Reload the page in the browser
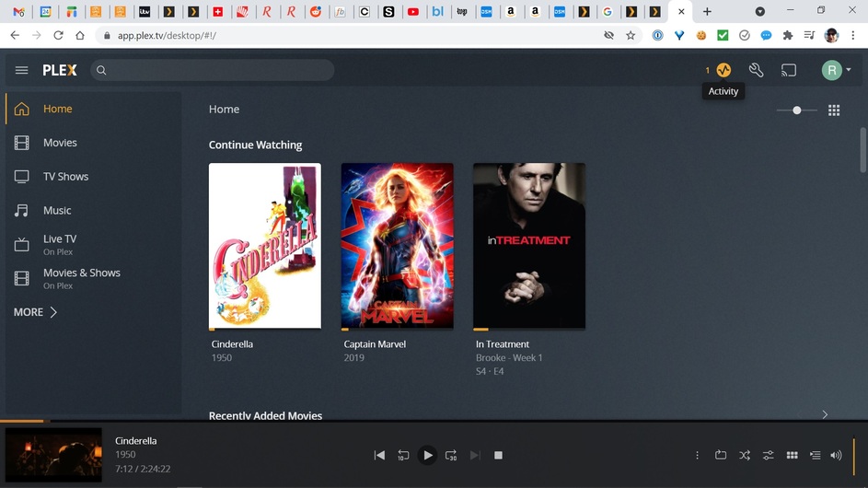This screenshot has height=488, width=868. (x=58, y=36)
